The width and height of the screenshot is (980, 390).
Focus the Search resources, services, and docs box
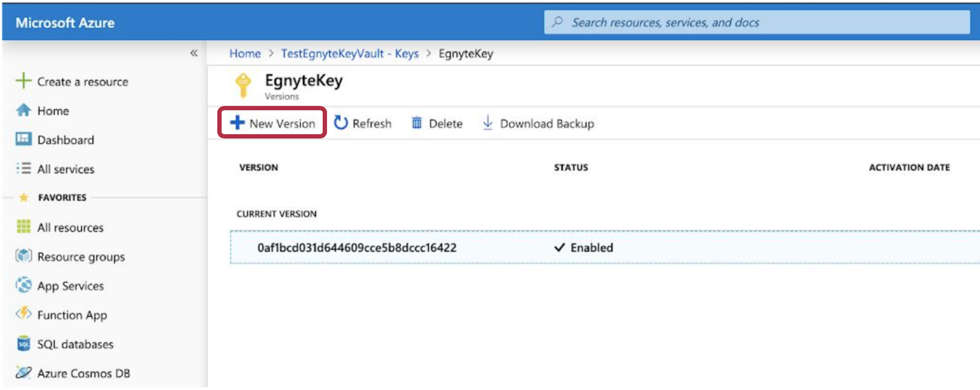[757, 22]
